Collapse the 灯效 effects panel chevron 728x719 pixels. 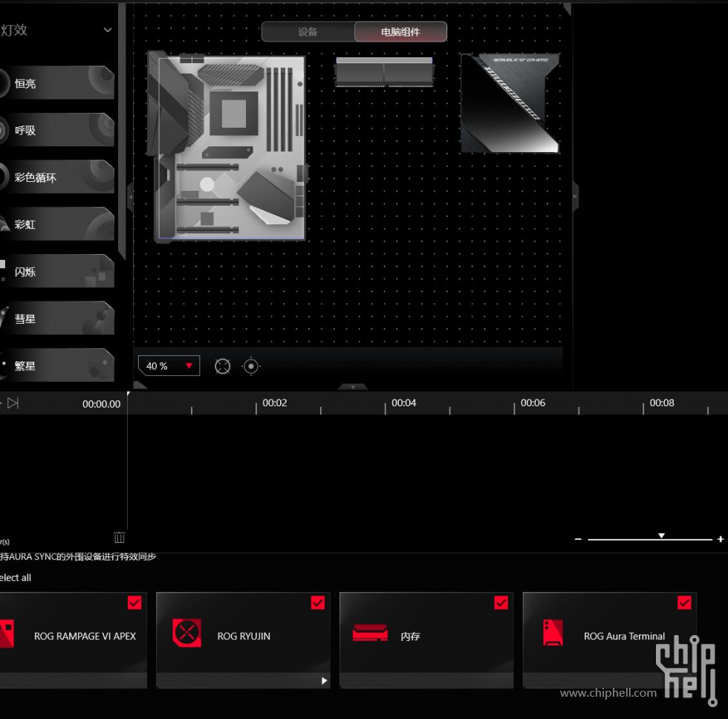108,30
